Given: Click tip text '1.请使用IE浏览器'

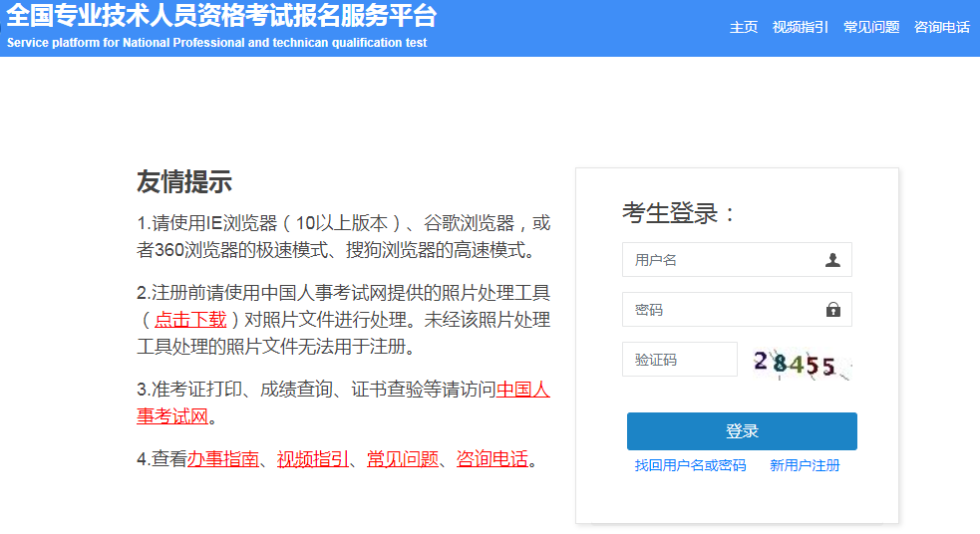Looking at the screenshot, I should point(207,223).
